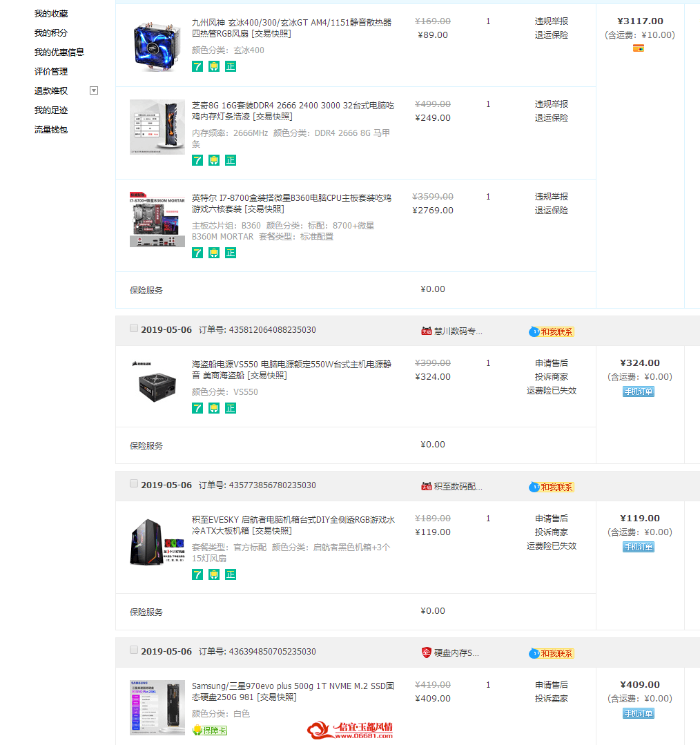Click 投诉商家 for the 积至 case order
This screenshot has width=700, height=745.
(552, 532)
